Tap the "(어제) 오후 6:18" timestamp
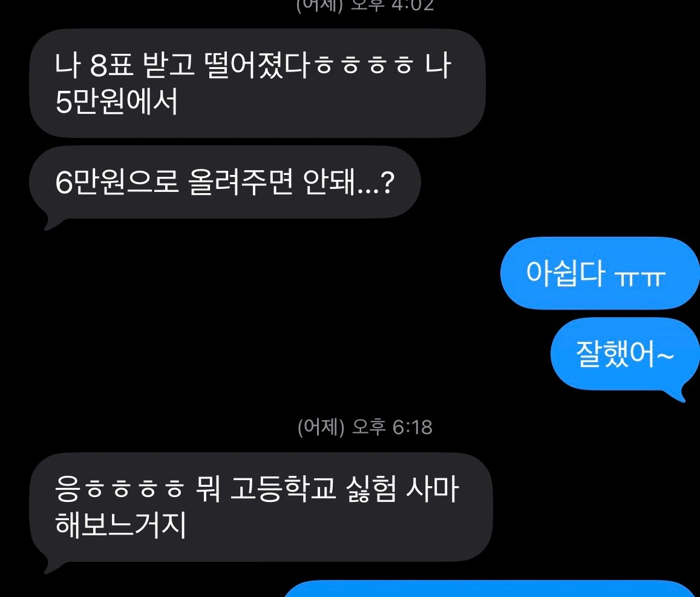Image resolution: width=700 pixels, height=597 pixels. click(365, 427)
